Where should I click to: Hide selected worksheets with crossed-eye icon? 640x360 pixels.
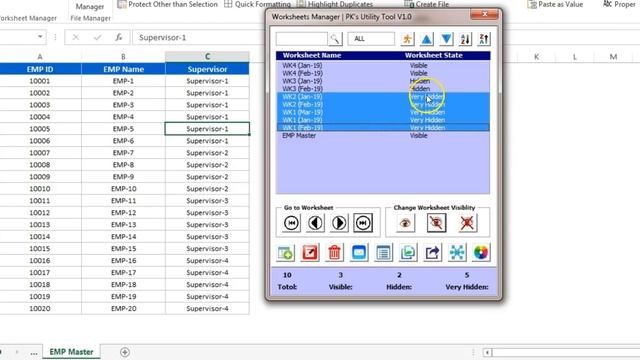tap(436, 223)
